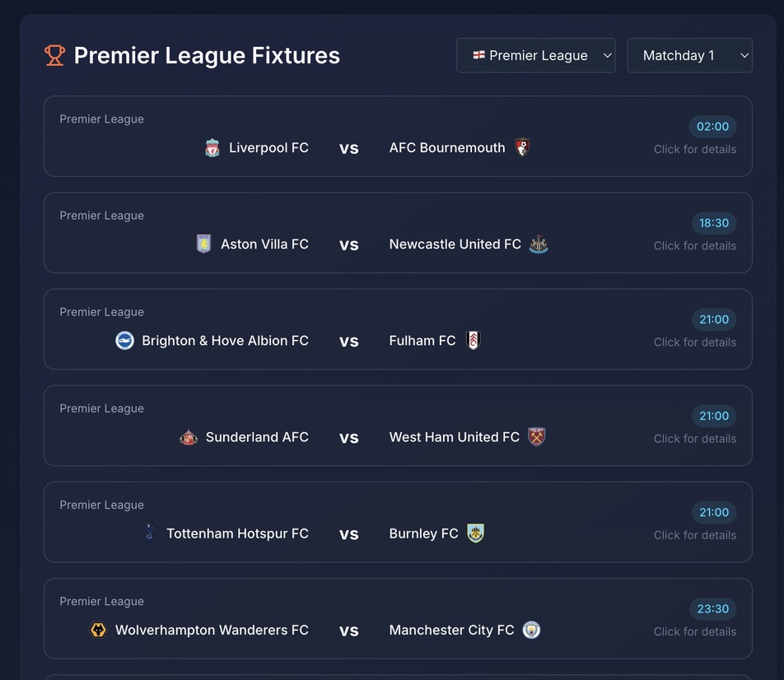
Task: Expand the Matchday 1 dropdown
Action: (x=689, y=55)
